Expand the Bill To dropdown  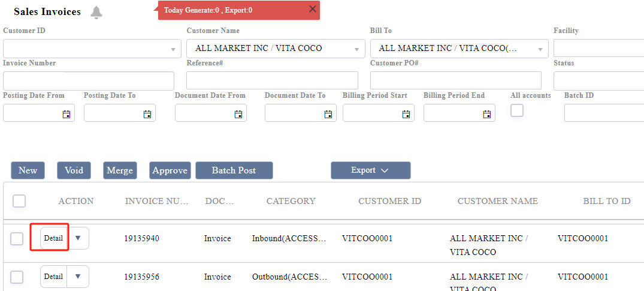tap(540, 49)
